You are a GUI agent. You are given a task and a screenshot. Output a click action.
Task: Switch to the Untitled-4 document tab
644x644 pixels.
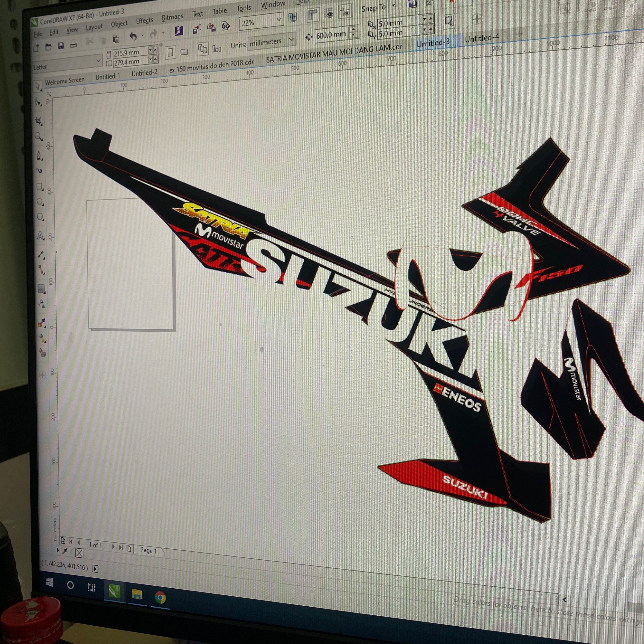coord(482,38)
